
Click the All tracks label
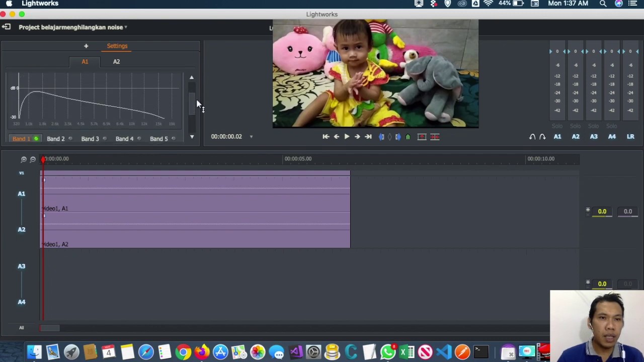point(21,328)
